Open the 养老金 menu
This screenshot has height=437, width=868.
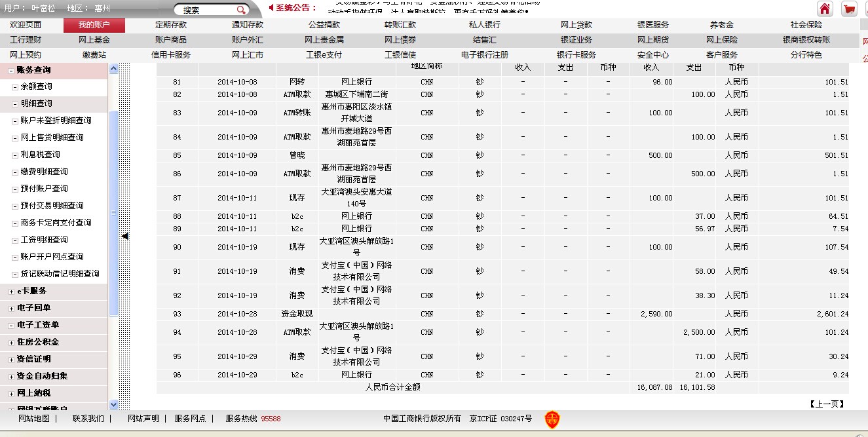point(722,25)
